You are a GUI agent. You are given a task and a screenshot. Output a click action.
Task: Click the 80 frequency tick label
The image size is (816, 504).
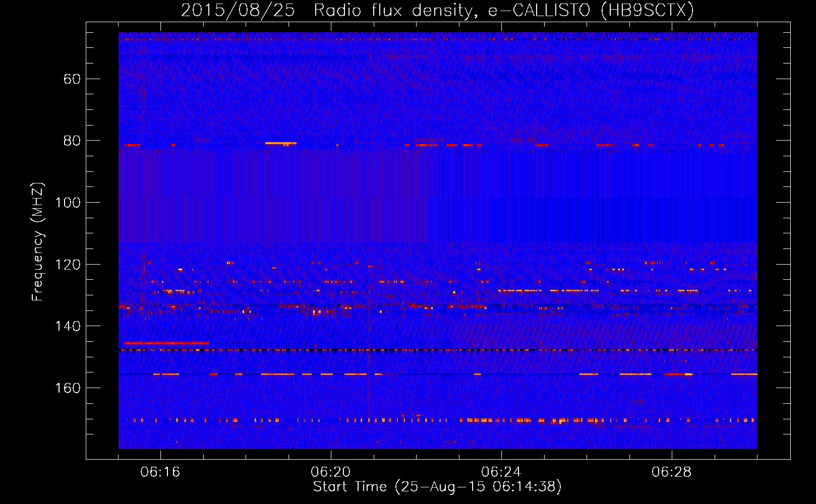click(72, 141)
